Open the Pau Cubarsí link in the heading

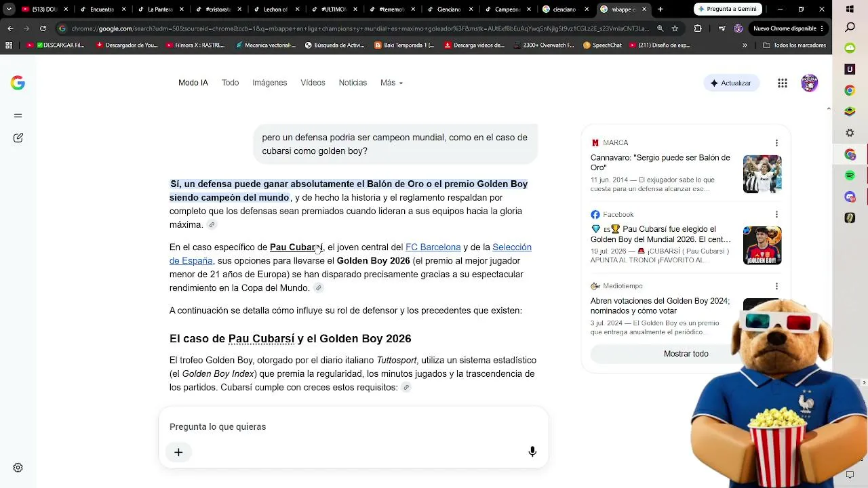[x=261, y=339]
